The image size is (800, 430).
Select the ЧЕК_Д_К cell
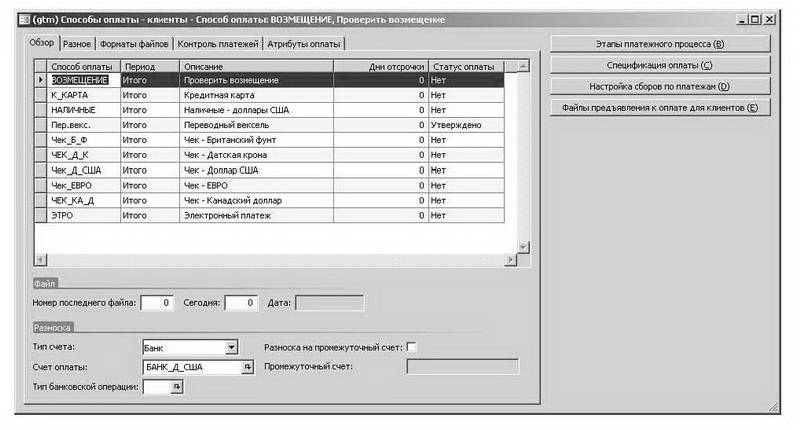point(84,155)
